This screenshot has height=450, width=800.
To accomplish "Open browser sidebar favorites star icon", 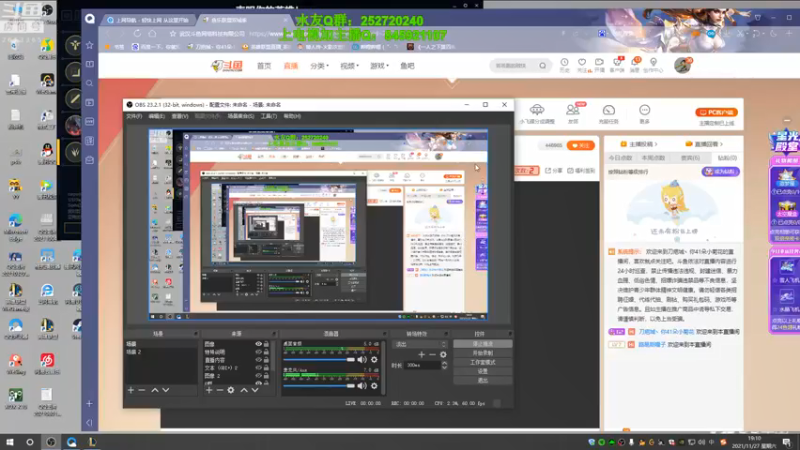I will (x=90, y=45).
